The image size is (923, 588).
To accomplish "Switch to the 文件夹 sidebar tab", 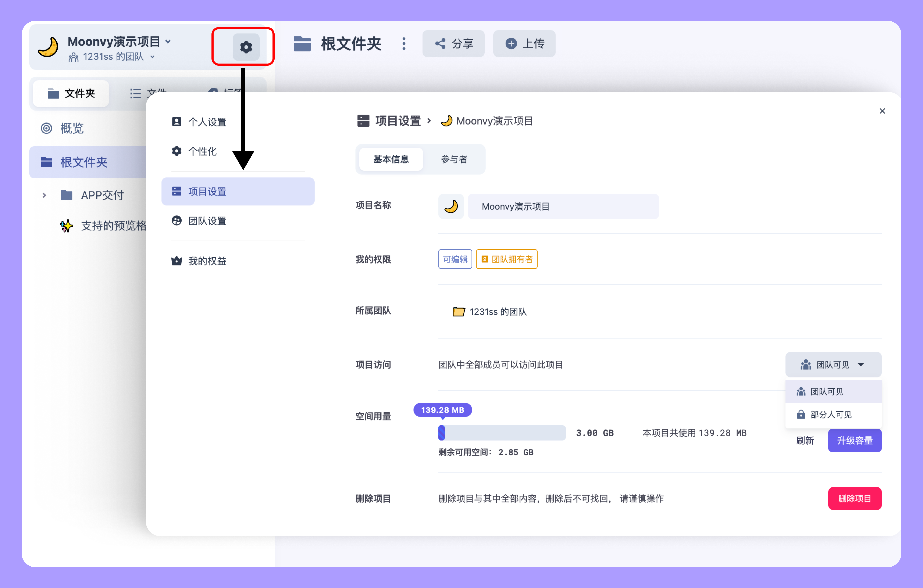I will [71, 93].
